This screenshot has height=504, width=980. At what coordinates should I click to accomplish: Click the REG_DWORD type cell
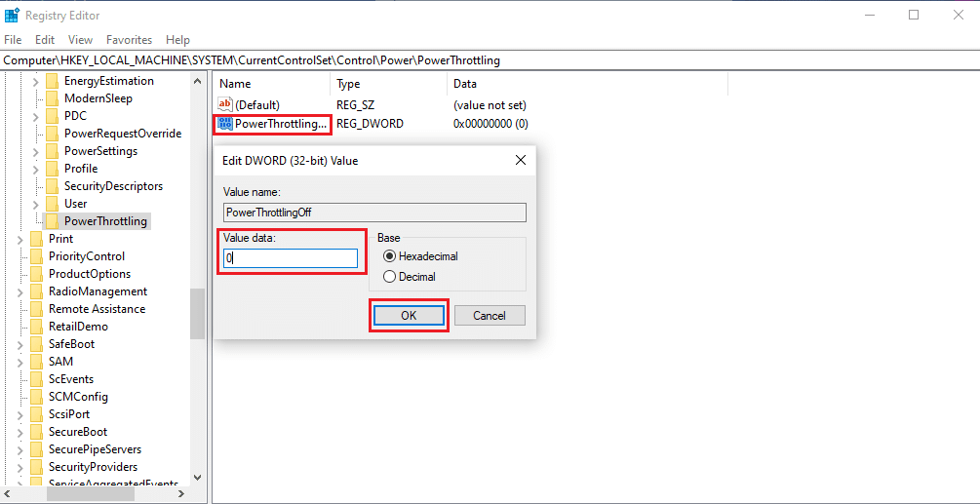pyautogui.click(x=370, y=124)
